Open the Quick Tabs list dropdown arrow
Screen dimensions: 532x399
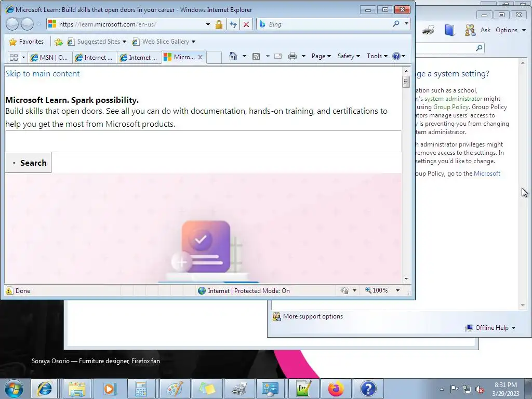pos(23,57)
